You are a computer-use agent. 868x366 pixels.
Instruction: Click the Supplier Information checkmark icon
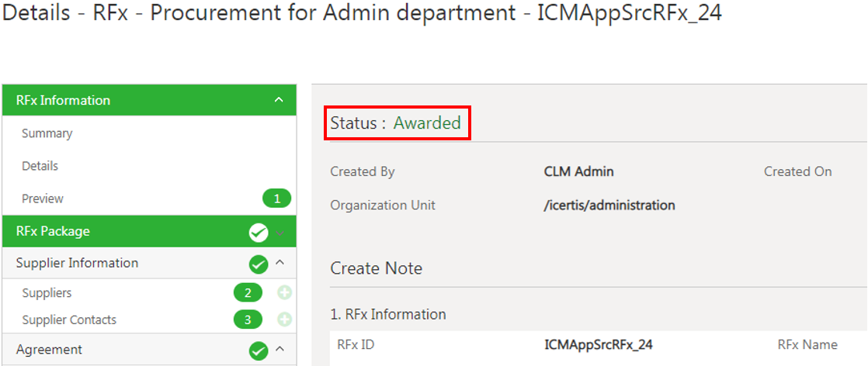[259, 264]
